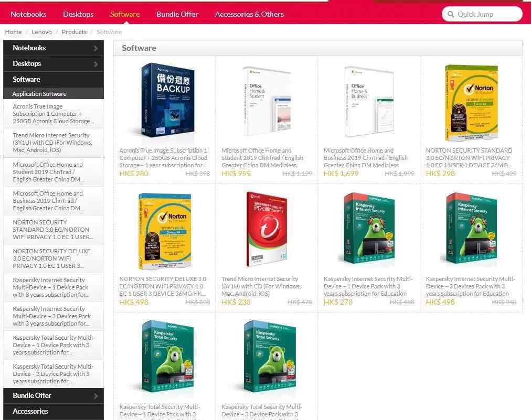This screenshot has height=420, width=531.
Task: Open Accessories & Others top navigation tab
Action: pyautogui.click(x=249, y=14)
